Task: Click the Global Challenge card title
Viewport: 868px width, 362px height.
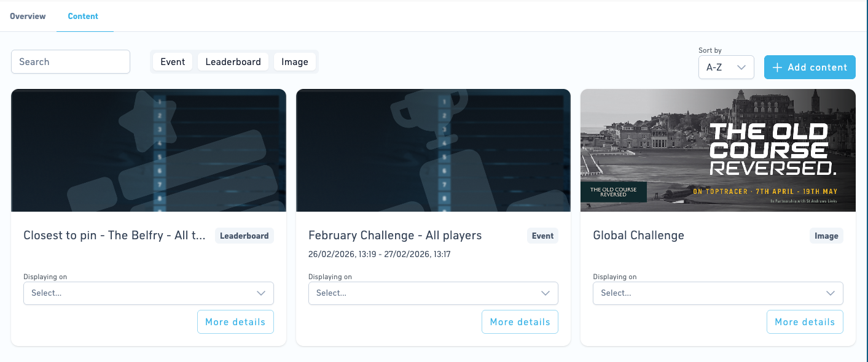Action: coord(638,236)
